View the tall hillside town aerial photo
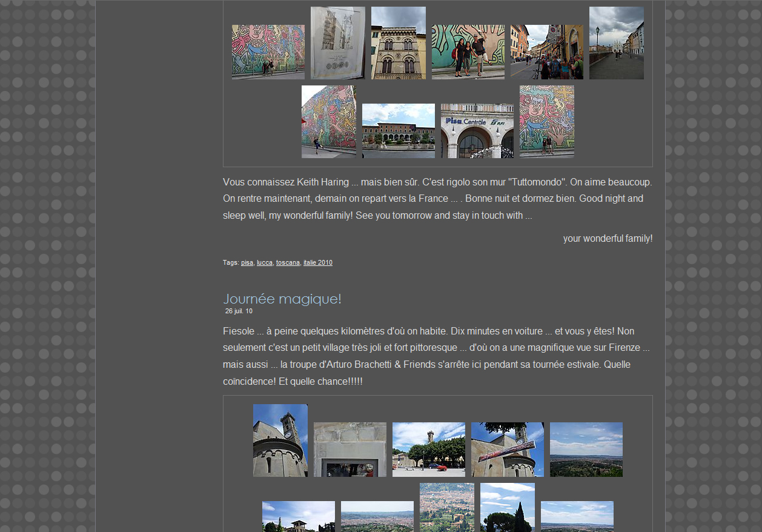 (446, 508)
